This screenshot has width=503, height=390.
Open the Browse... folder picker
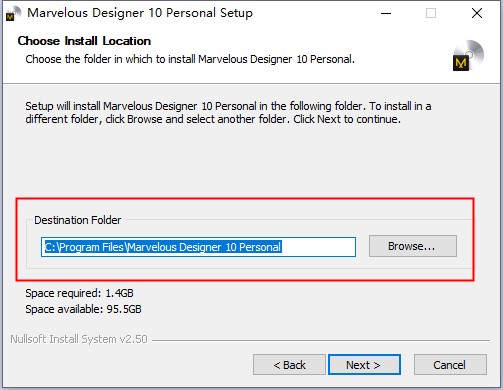click(x=413, y=246)
